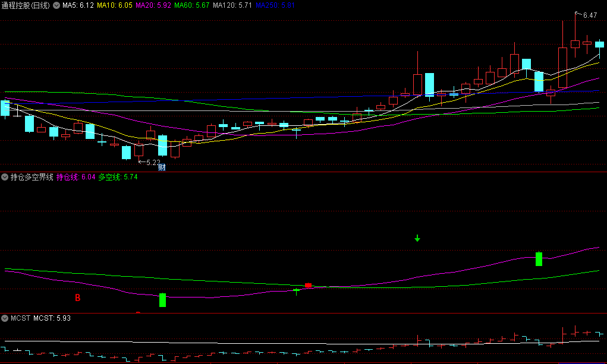Image resolution: width=607 pixels, height=364 pixels.
Task: Select the MA60: 5.67 label
Action: [192, 5]
